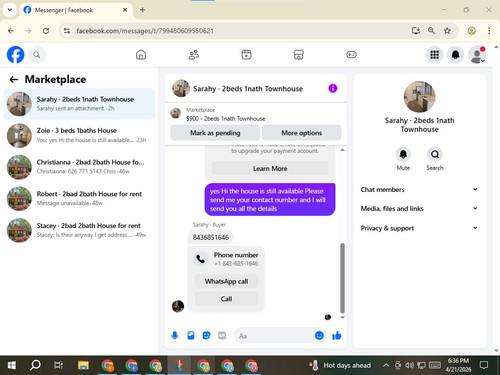Open Chrome profile icon in toolbar
Screen dimensions: 500x375
coord(471,31)
